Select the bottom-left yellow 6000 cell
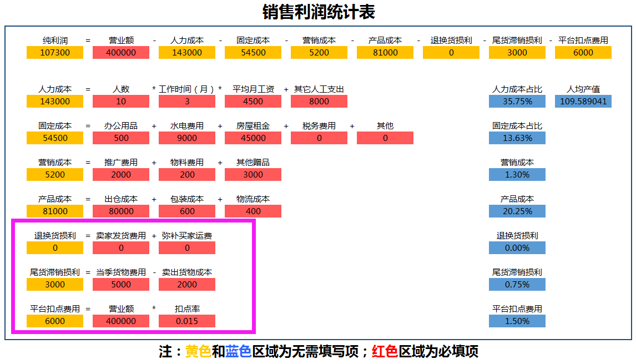Screen dimensions: 636x364 [55, 321]
